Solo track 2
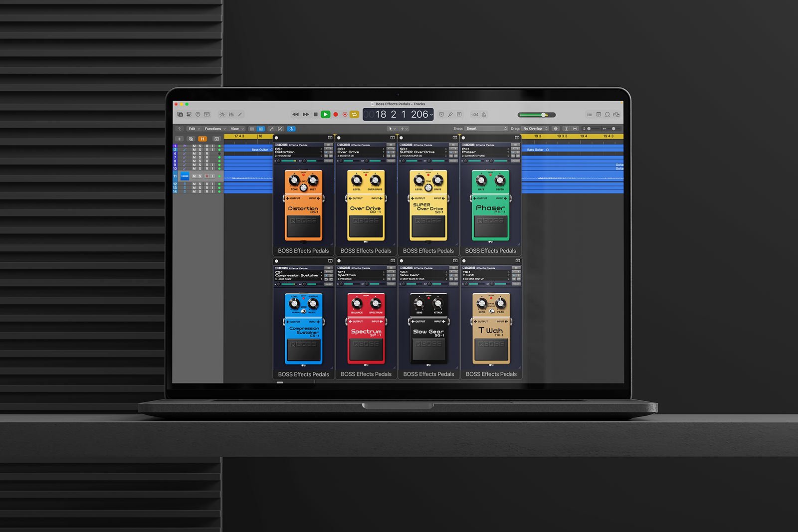 point(200,150)
